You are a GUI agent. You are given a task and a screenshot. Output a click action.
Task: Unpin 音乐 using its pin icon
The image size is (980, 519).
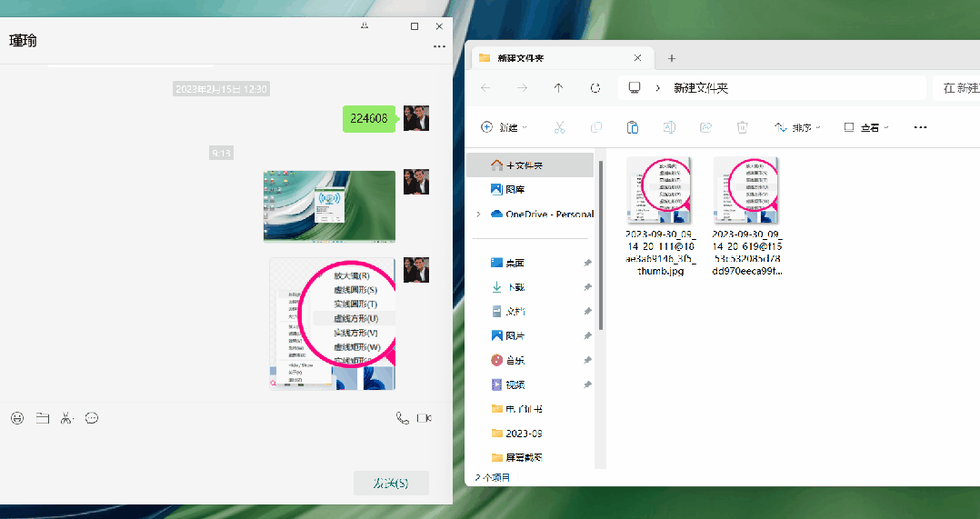(x=587, y=360)
